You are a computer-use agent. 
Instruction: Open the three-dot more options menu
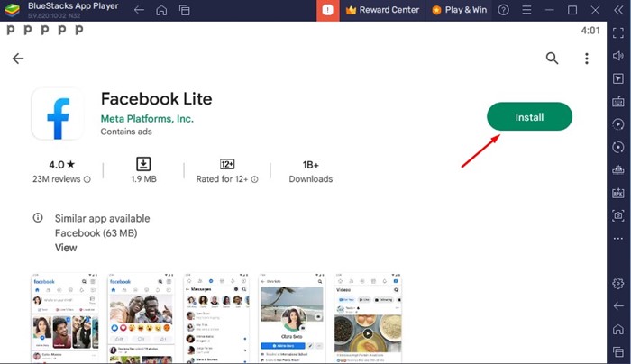587,59
